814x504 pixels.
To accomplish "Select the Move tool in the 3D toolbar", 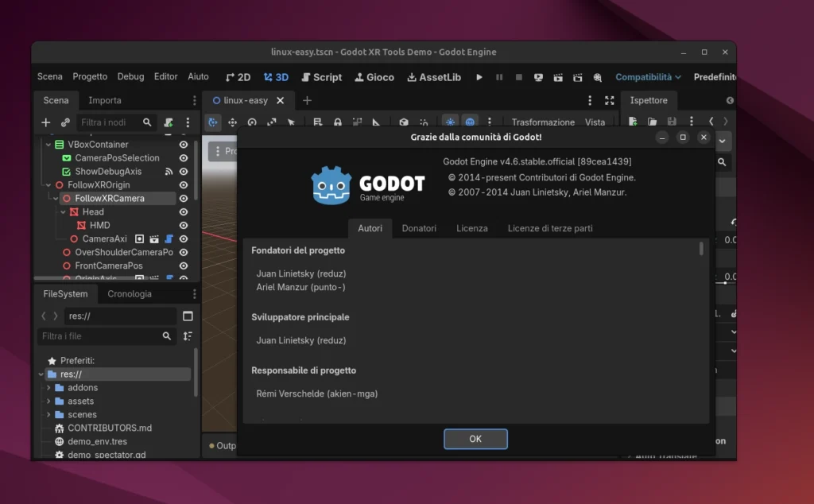I will (232, 122).
